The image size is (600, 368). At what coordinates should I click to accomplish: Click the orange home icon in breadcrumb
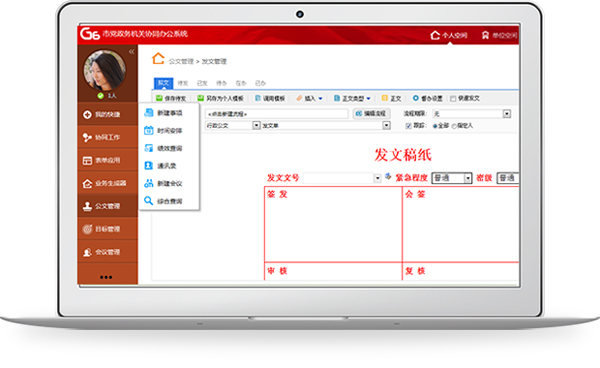pos(158,59)
